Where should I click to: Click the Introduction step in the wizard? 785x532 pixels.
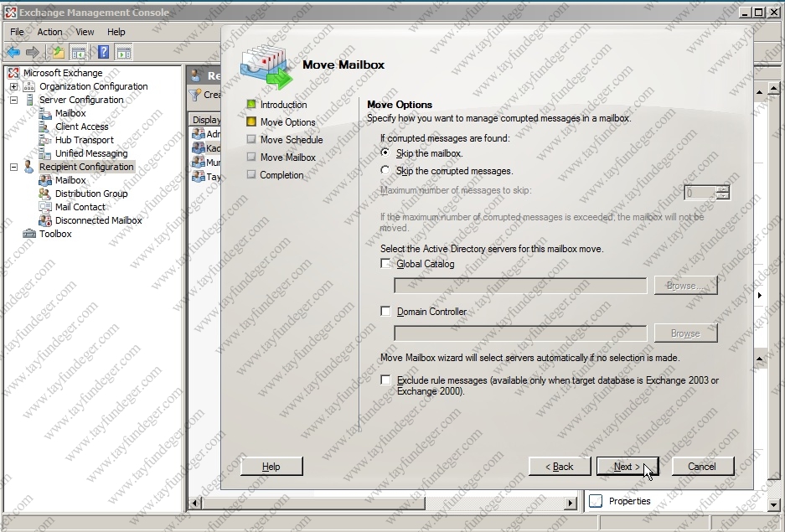[x=283, y=105]
